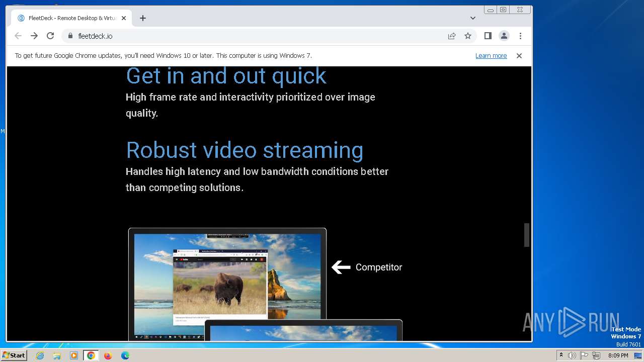Open Chrome three-dot menu
644x362 pixels.
tap(520, 36)
